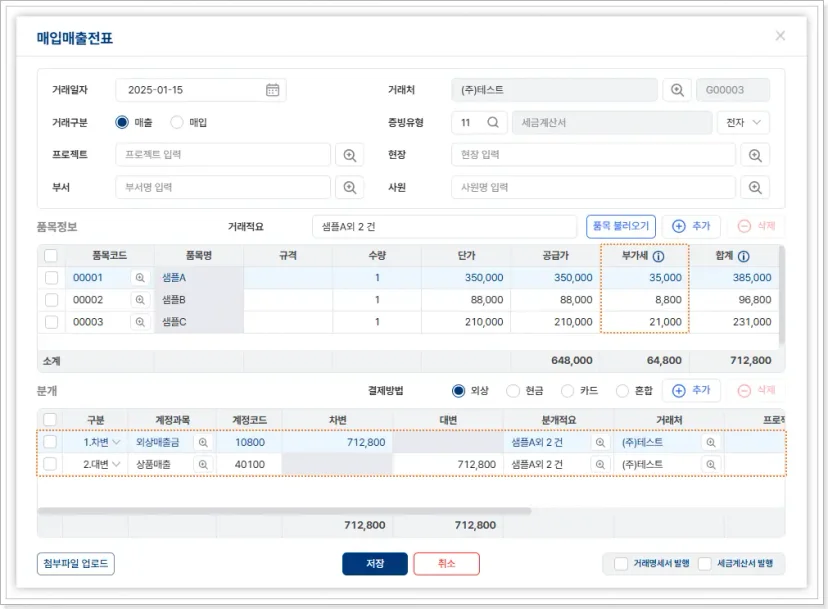Screen dimensions: 828x609
Task: Click the 저장 button
Action: point(375,564)
